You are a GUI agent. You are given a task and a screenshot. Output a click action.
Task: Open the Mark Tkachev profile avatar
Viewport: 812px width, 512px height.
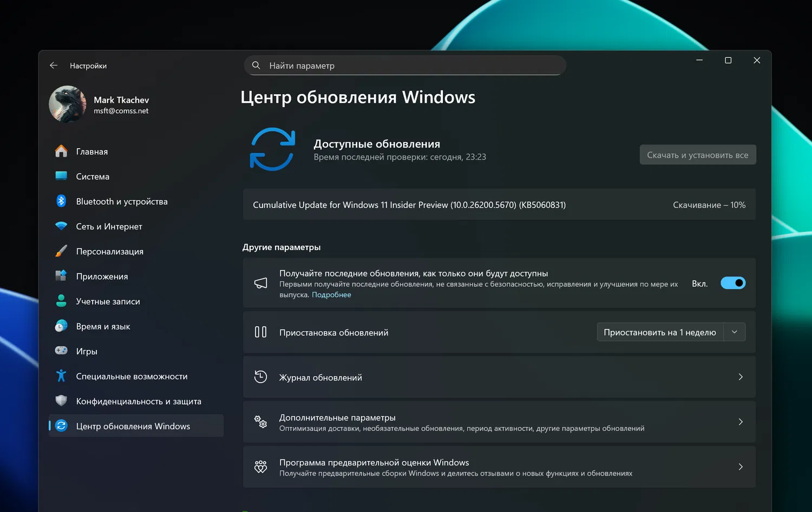[x=68, y=104]
